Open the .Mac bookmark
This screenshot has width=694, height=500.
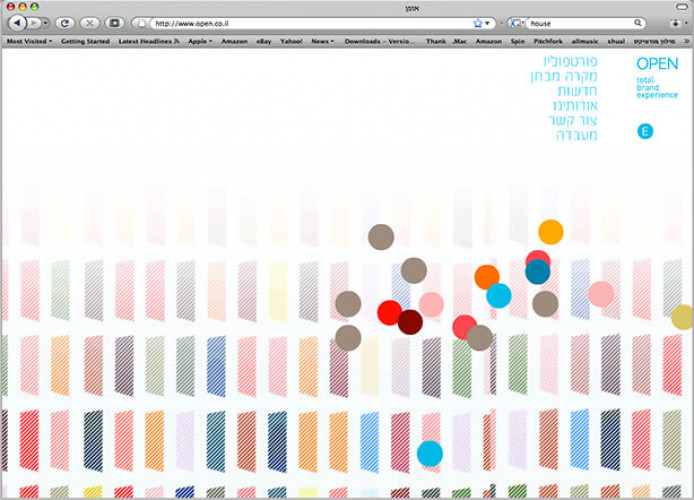(459, 41)
